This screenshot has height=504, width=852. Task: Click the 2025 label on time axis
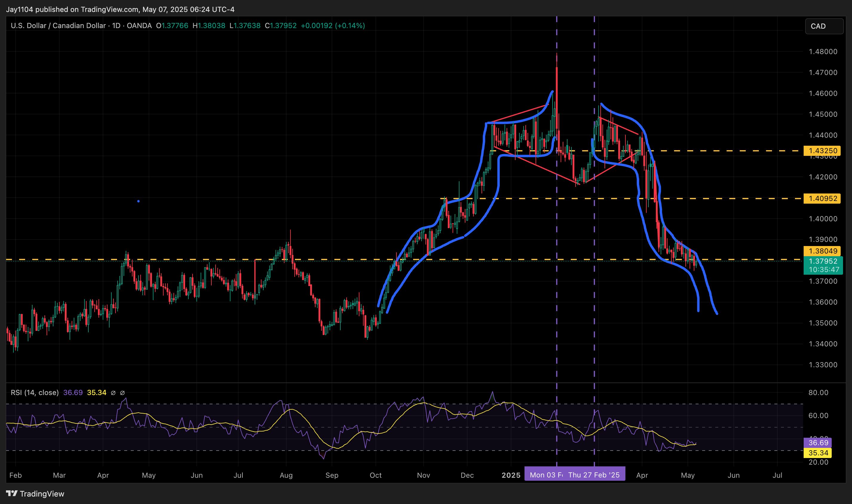511,475
